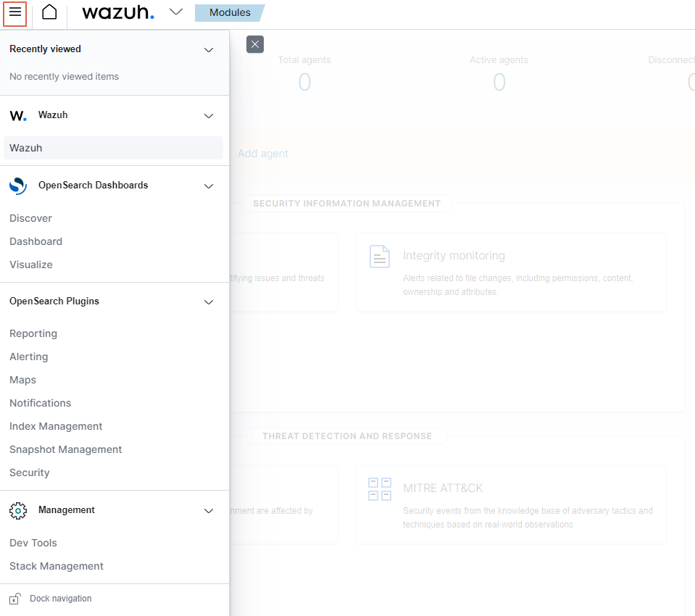This screenshot has width=695, height=616.
Task: Open Dev Tools
Action: [x=33, y=543]
